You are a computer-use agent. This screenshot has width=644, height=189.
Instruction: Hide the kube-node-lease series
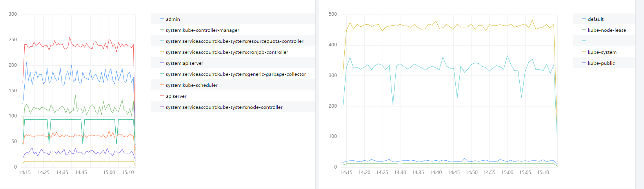606,30
